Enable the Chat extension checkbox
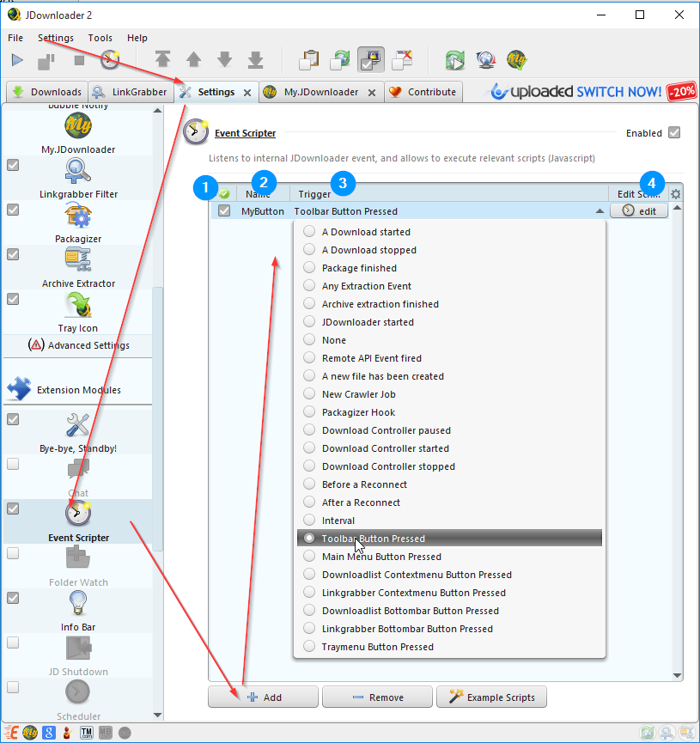The height and width of the screenshot is (743, 700). [13, 464]
